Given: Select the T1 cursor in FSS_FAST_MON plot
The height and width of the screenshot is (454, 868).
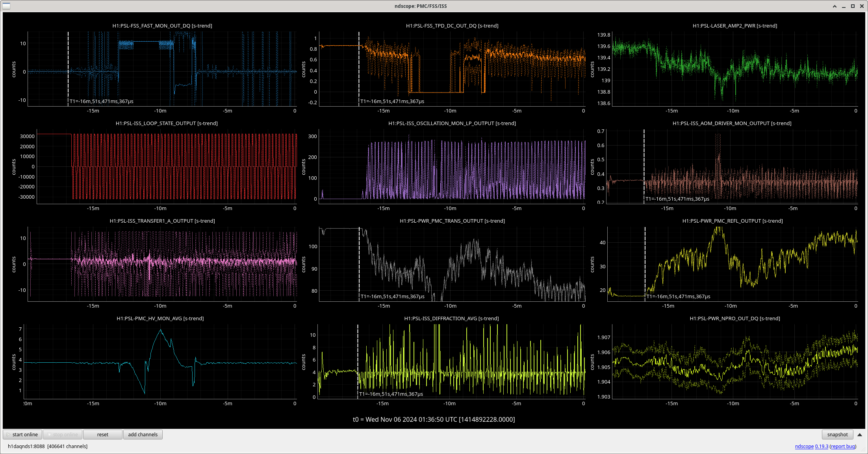Looking at the screenshot, I should pos(68,69).
